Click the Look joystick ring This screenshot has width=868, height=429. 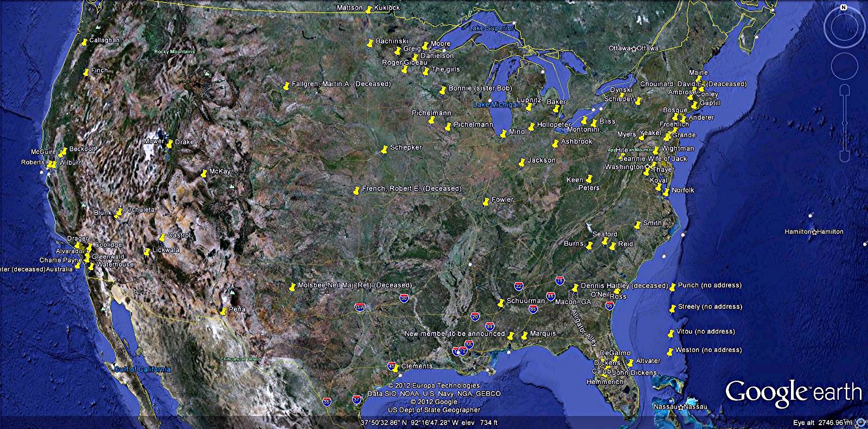click(x=844, y=28)
